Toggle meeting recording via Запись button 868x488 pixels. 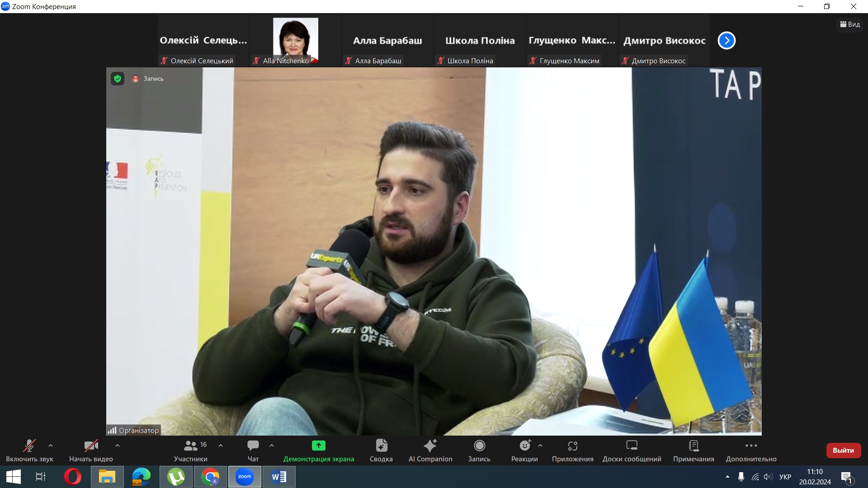coord(479,450)
